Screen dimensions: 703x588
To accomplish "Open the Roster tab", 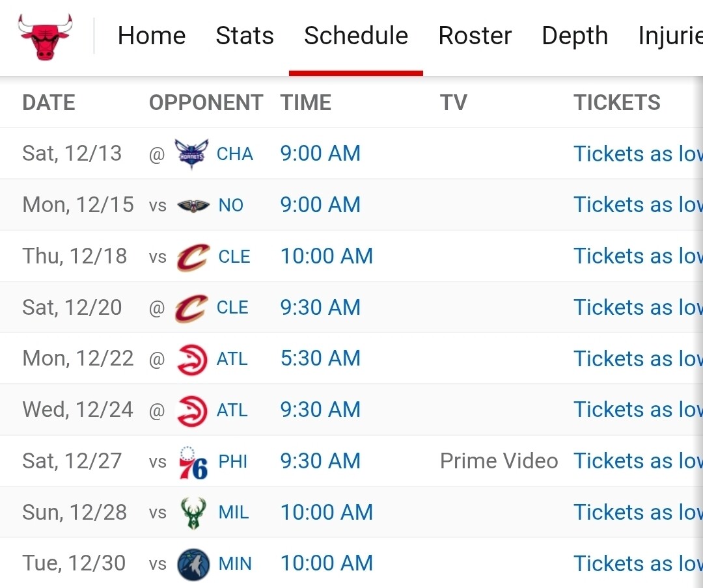I will 475,36.
